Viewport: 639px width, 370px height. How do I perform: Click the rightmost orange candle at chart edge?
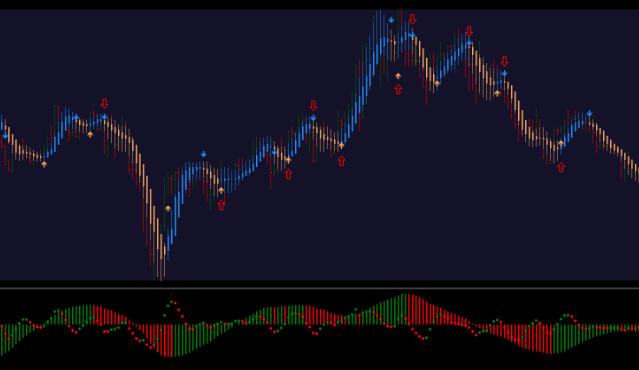tap(638, 172)
